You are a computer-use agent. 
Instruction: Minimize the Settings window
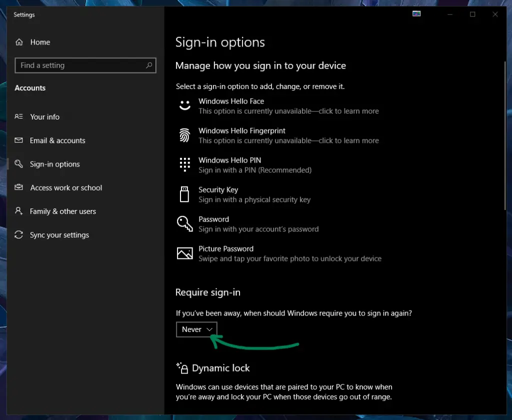450,14
